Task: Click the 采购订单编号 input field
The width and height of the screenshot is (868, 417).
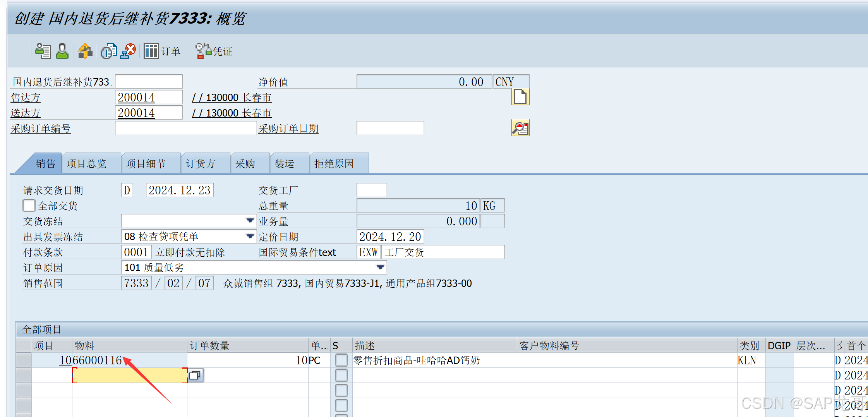Action: tap(186, 128)
